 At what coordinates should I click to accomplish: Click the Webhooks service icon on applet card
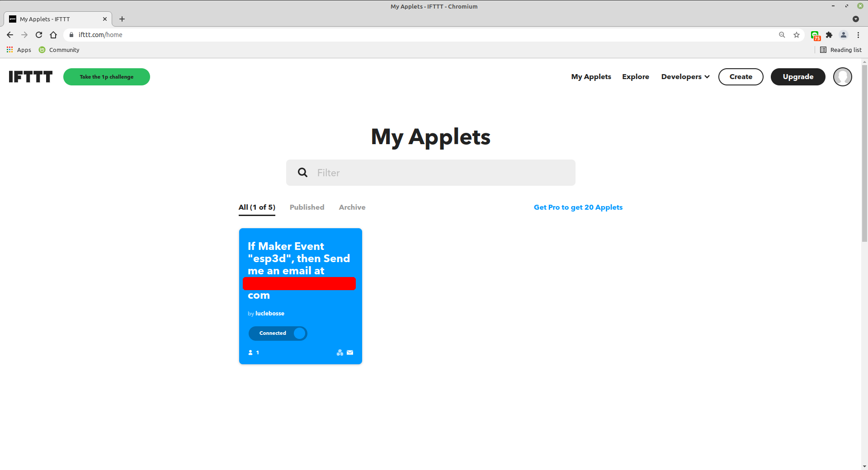[x=340, y=352]
